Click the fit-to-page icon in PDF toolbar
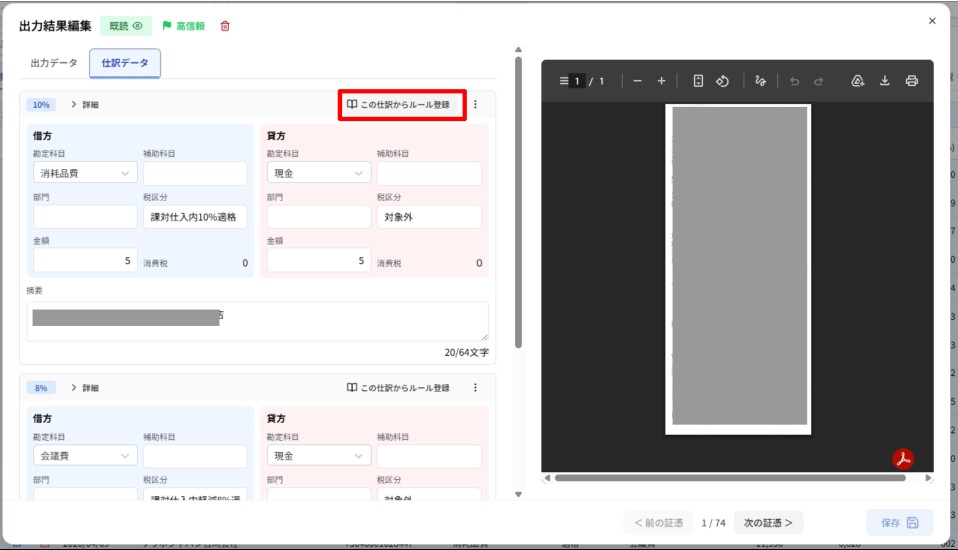 (x=698, y=81)
